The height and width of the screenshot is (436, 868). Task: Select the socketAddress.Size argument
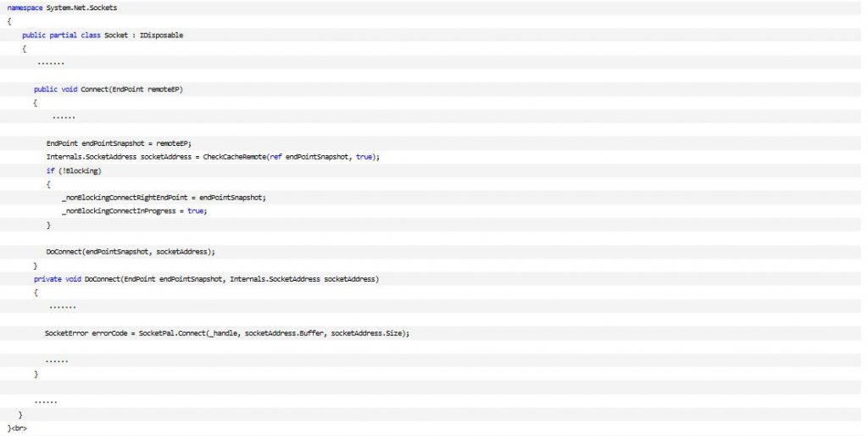click(368, 333)
